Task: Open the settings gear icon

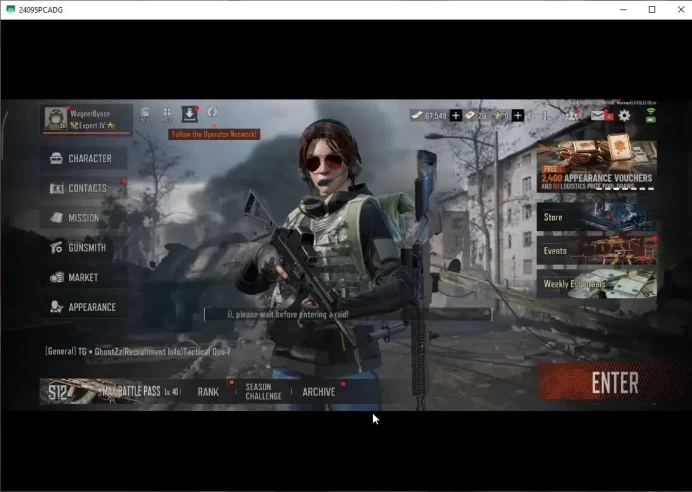Action: pyautogui.click(x=624, y=116)
